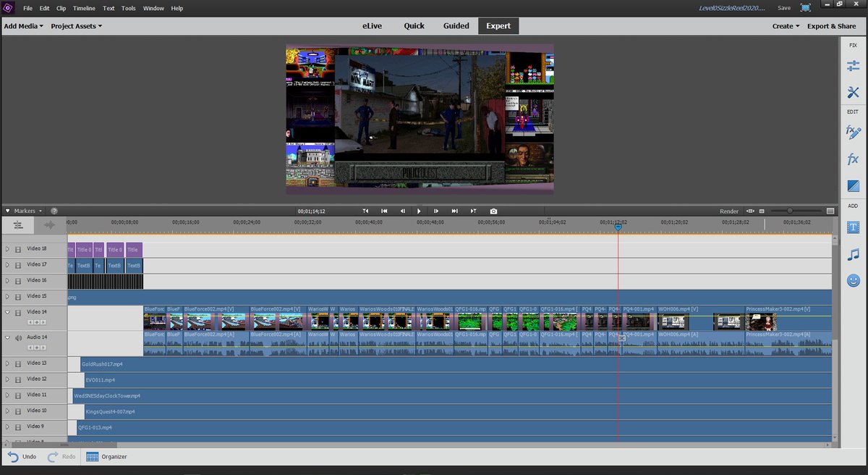868x475 pixels.
Task: Click the audio view waveform icon
Action: click(49, 225)
